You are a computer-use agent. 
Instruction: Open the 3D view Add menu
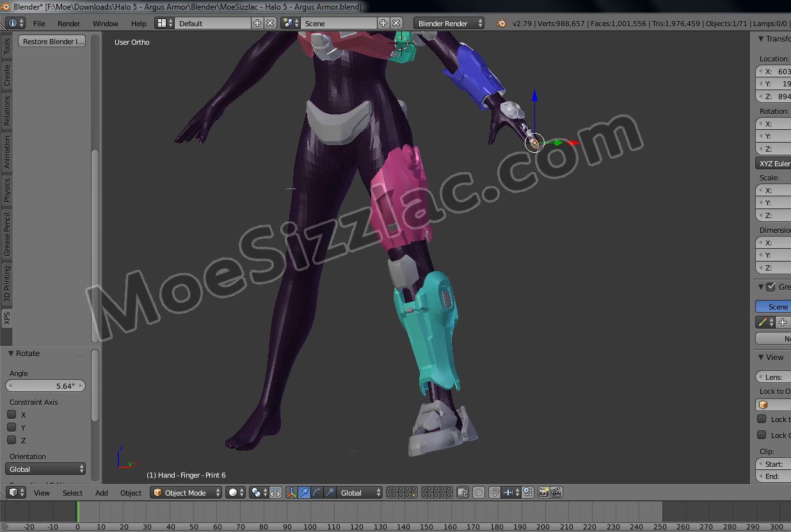[x=102, y=492]
